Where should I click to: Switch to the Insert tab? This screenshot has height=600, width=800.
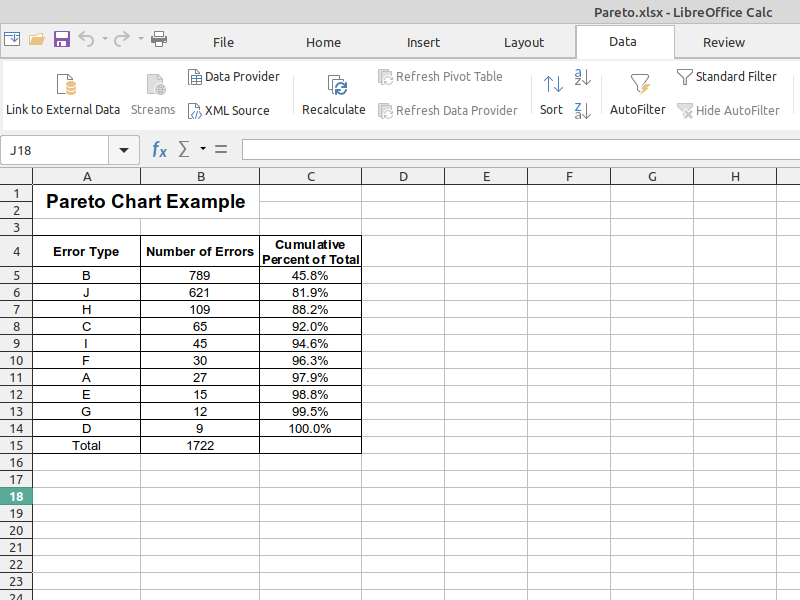coord(423,42)
